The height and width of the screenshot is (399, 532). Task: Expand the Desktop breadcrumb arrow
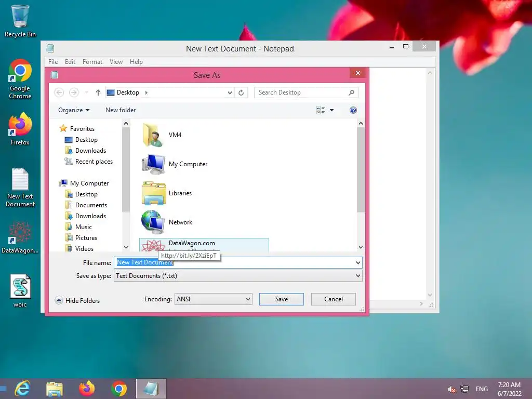pos(146,92)
